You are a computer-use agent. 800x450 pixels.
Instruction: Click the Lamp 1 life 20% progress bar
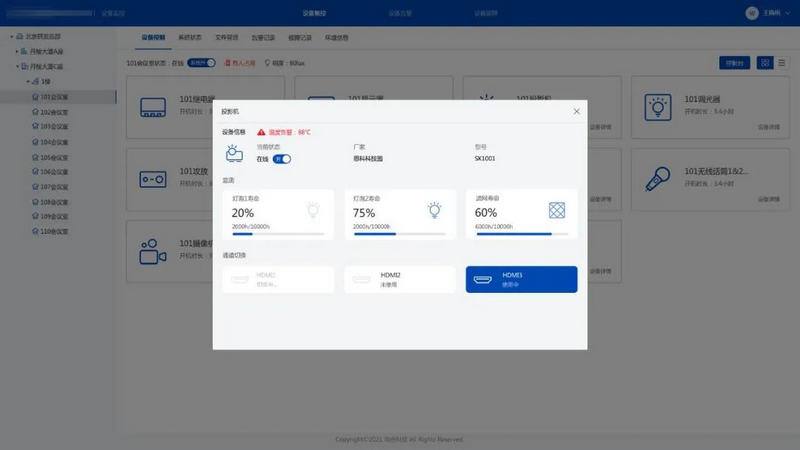click(x=278, y=234)
